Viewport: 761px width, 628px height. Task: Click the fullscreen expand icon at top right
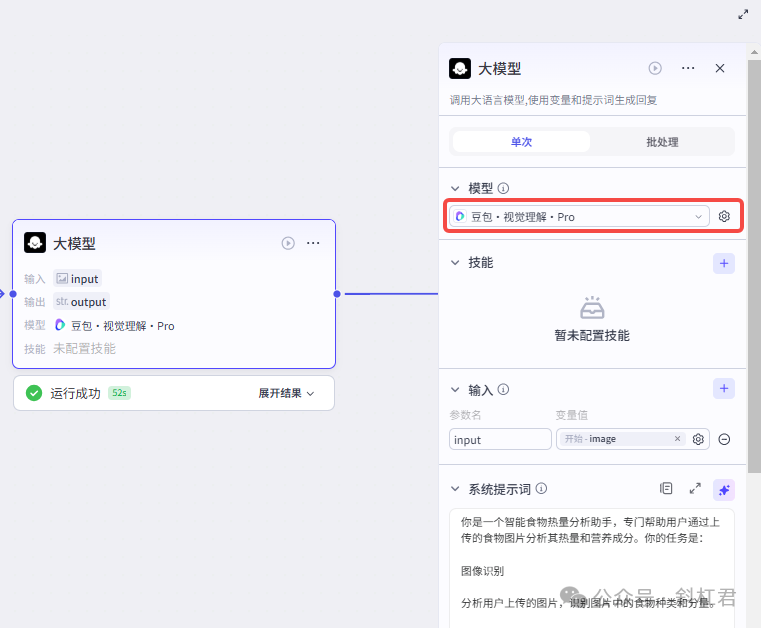743,15
